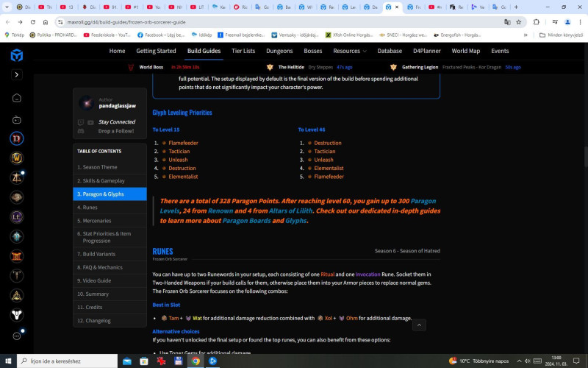Open the Chrome profile avatar icon

(567, 22)
